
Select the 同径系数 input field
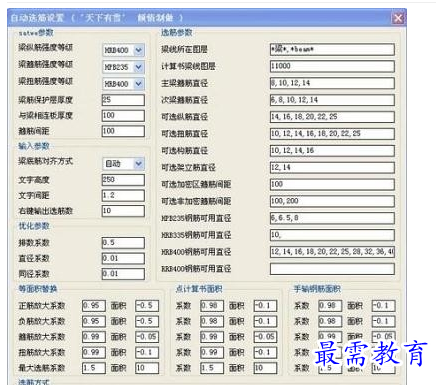pos(123,274)
